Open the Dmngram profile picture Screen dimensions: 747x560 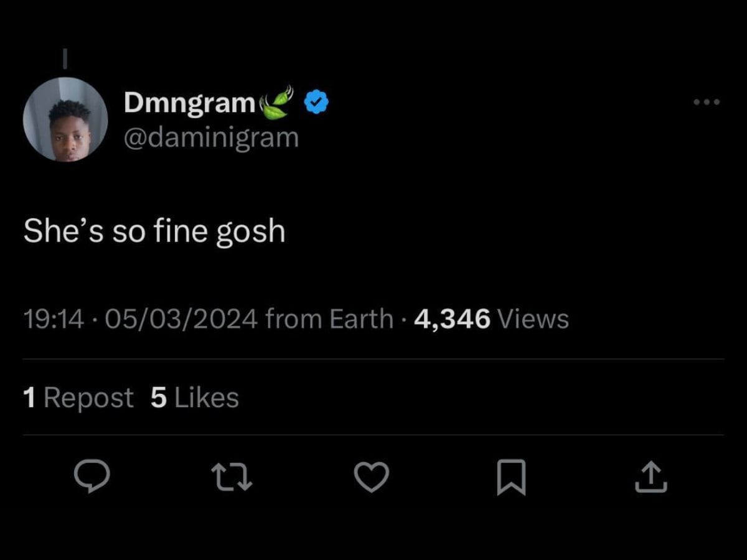[65, 119]
